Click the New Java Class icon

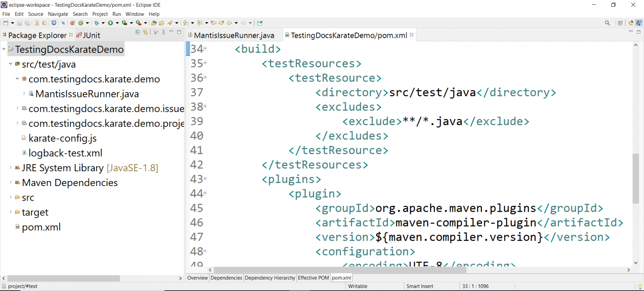pos(80,23)
